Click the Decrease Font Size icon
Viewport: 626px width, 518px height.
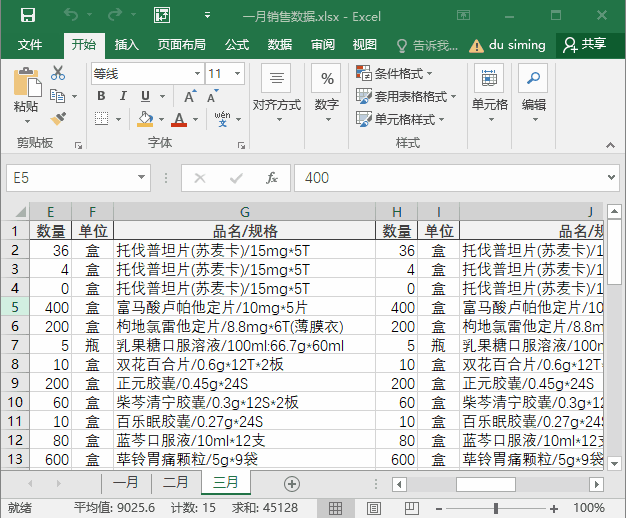[212, 96]
